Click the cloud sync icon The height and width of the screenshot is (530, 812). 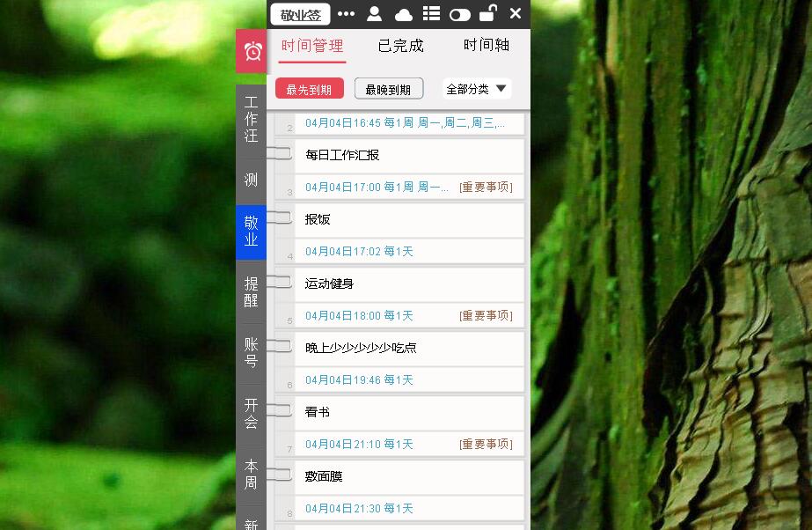404,15
